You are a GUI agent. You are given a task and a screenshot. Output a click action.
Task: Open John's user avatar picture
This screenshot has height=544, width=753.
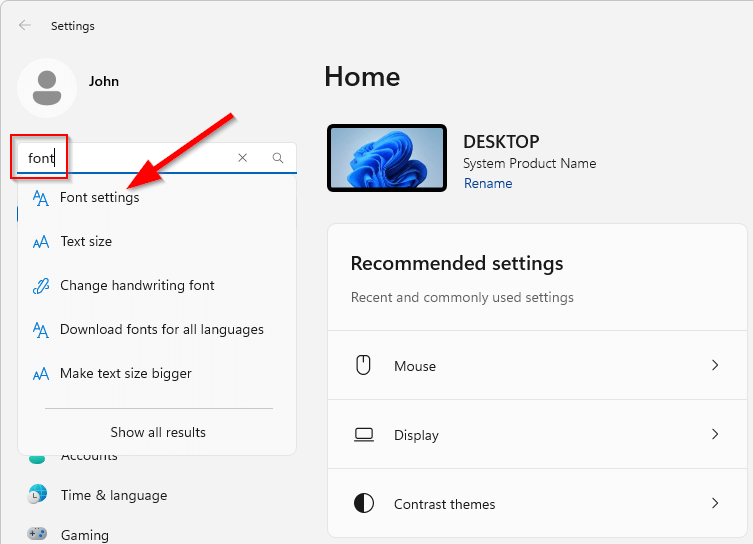[47, 88]
